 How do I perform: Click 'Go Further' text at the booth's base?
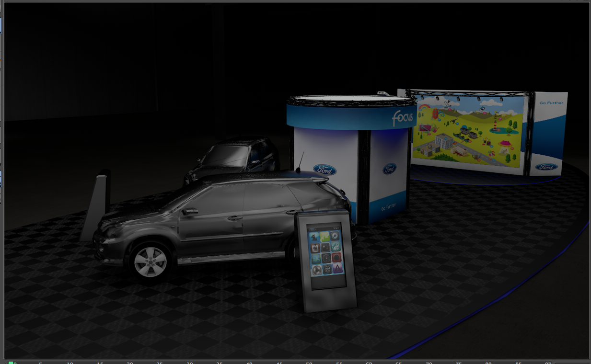coord(387,209)
